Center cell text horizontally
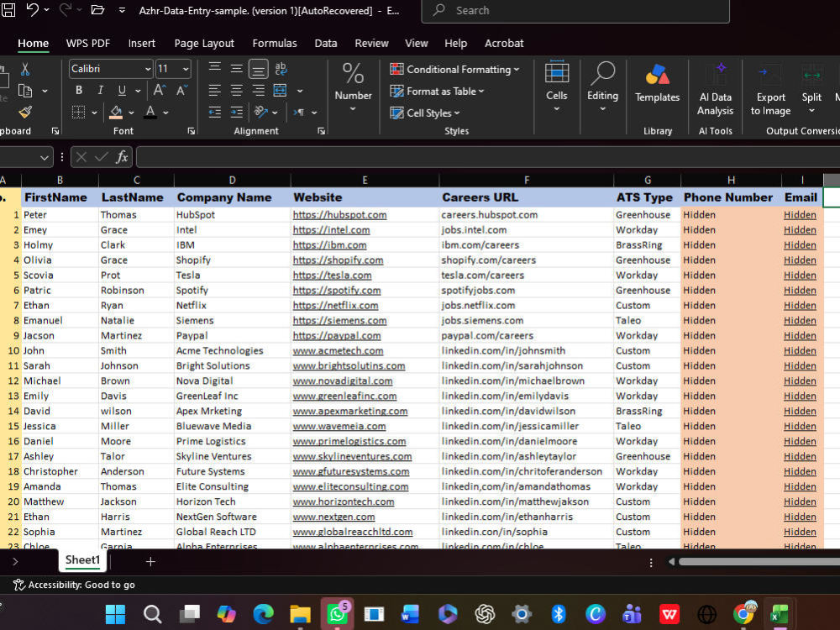This screenshot has width=840, height=630. [236, 90]
